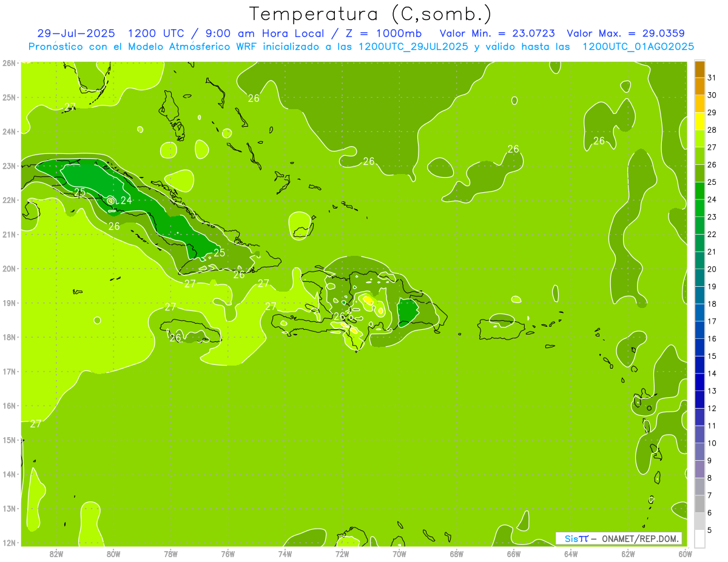The image size is (728, 562).
Task: Click the "70W" longitude axis label
Action: pos(399,554)
